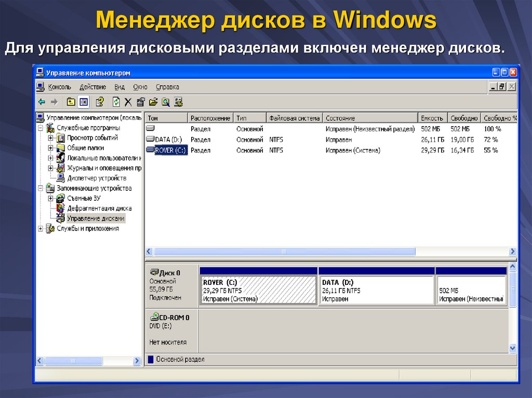Click disk view scroll down arrow
Viewport: 532px width, 398px height.
(513, 348)
